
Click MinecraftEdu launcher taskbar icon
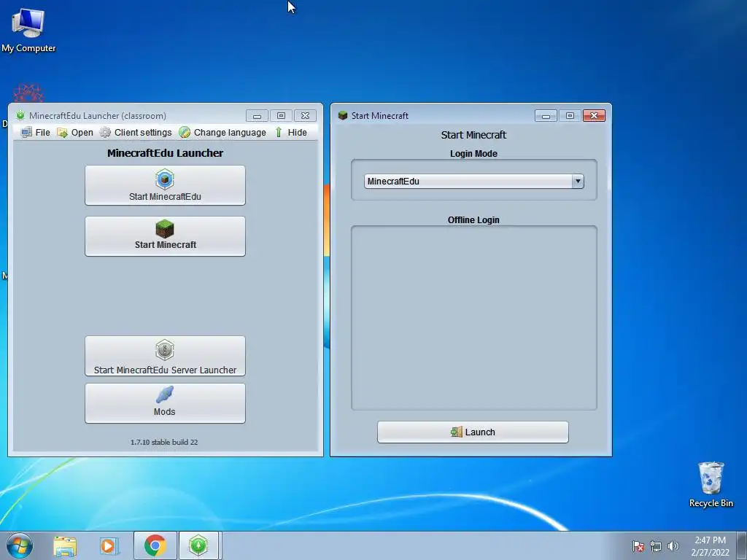pos(198,545)
